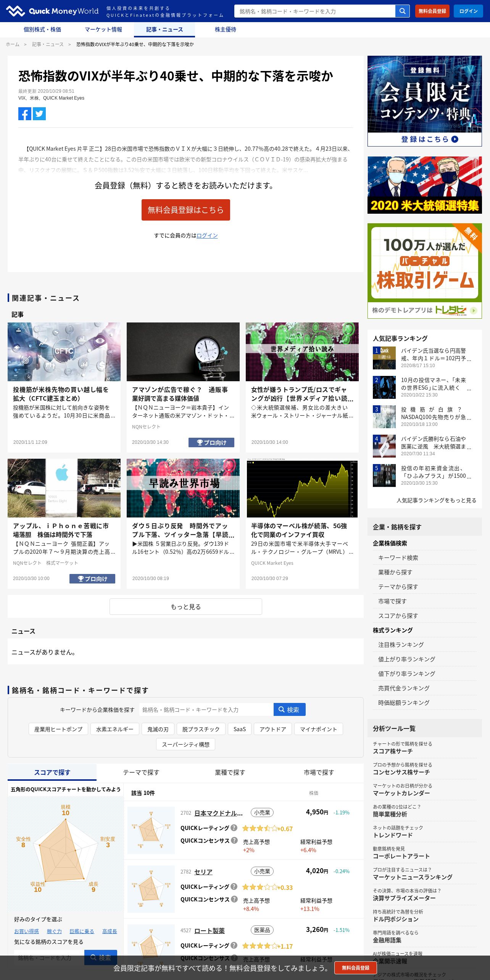Click help icon beside ロート製薬 QUICKレーティング
490x980 pixels.
tap(234, 945)
